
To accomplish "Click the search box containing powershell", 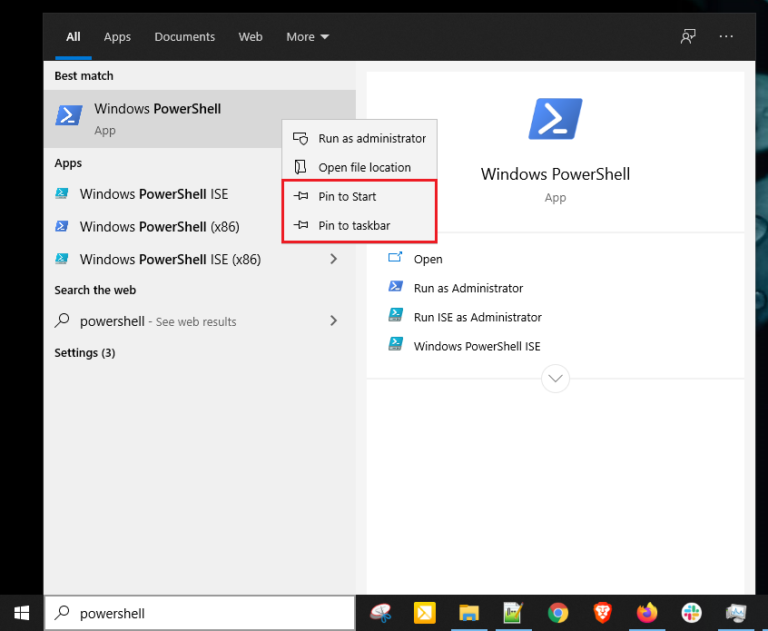I will pos(199,613).
